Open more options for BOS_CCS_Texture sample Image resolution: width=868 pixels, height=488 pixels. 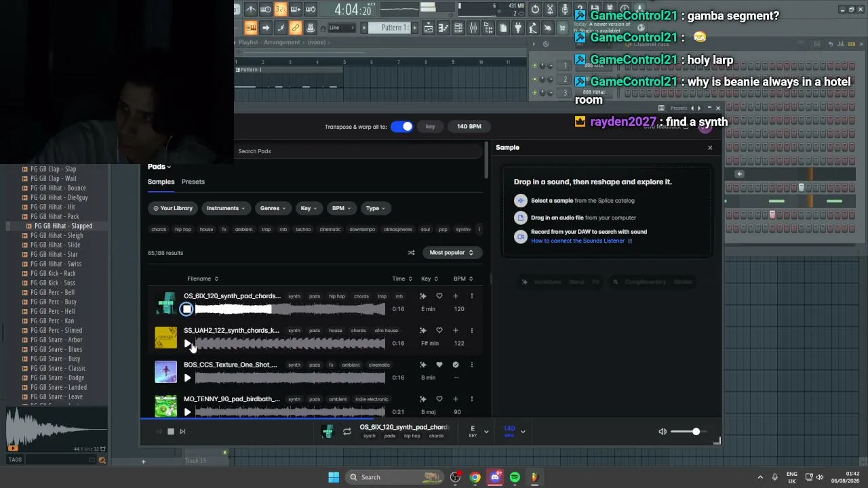pos(472,365)
